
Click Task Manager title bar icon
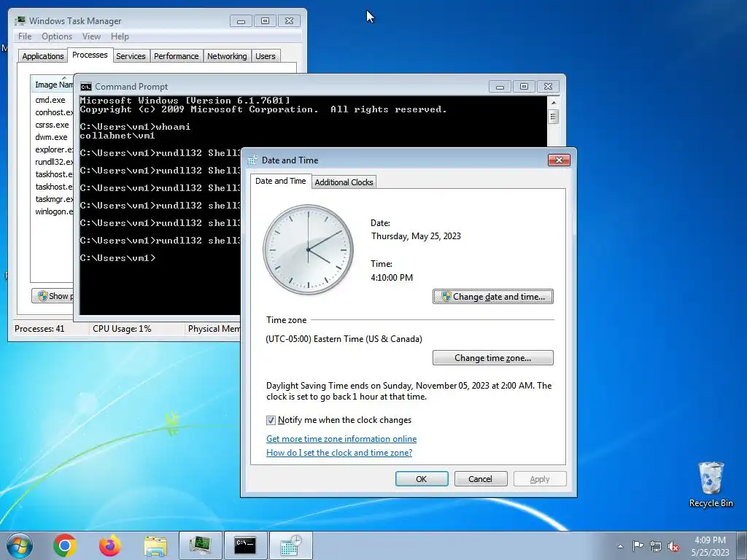coord(20,21)
